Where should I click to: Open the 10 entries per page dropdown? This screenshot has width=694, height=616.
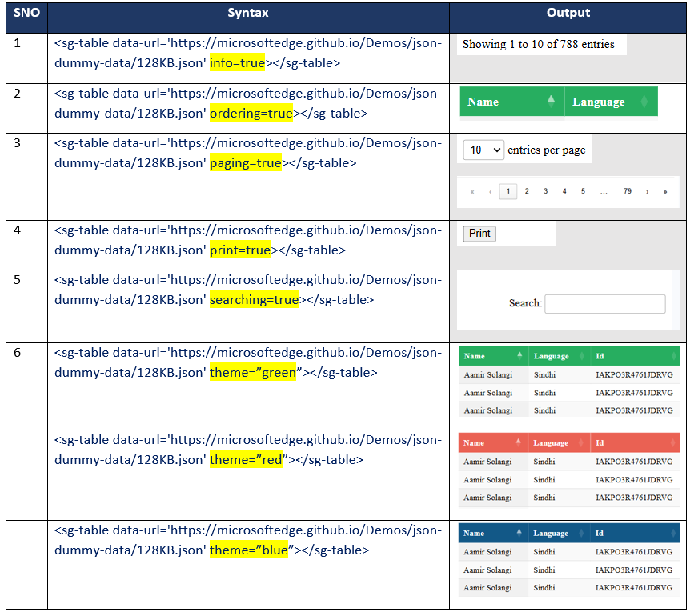(483, 150)
